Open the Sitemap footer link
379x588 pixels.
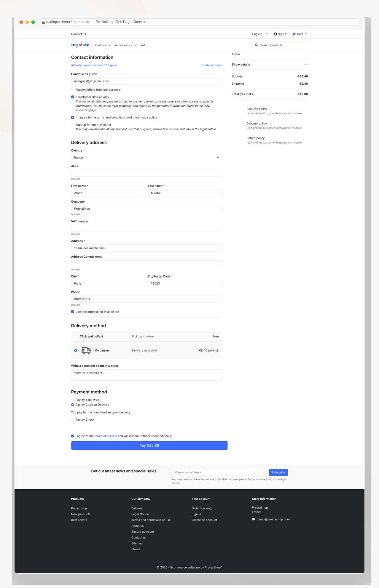(137, 543)
